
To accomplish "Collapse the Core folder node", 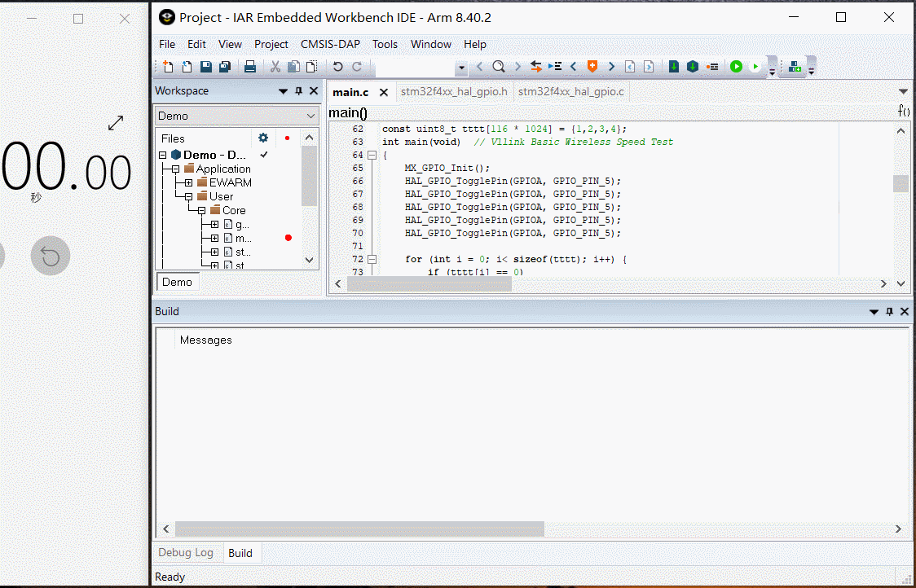I will [x=201, y=211].
